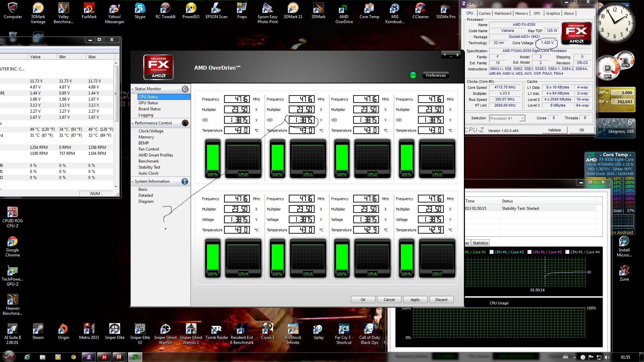Click the Windows Start button
Image resolution: width=644 pixels, height=362 pixels.
[x=9, y=356]
